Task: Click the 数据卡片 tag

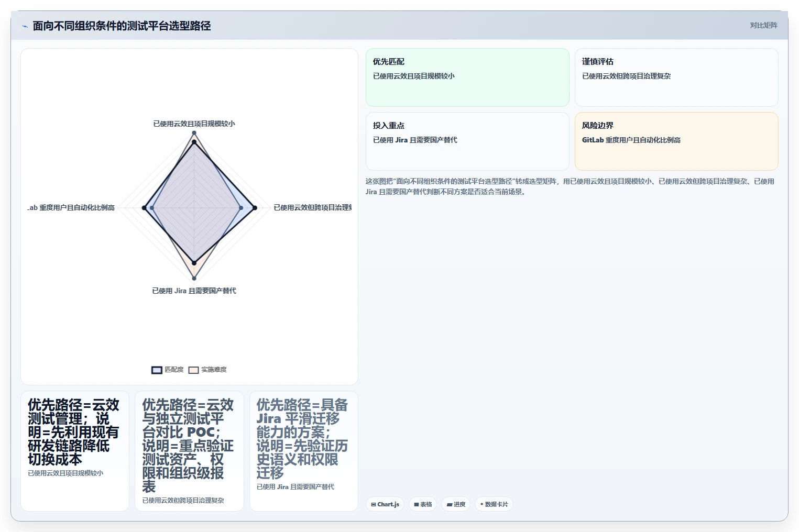Action: click(494, 504)
